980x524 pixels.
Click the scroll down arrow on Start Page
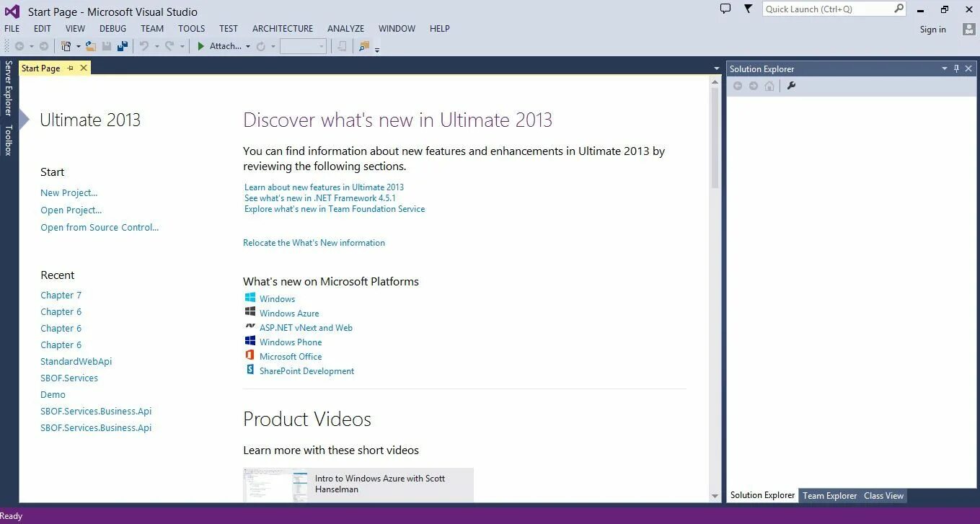click(x=715, y=496)
